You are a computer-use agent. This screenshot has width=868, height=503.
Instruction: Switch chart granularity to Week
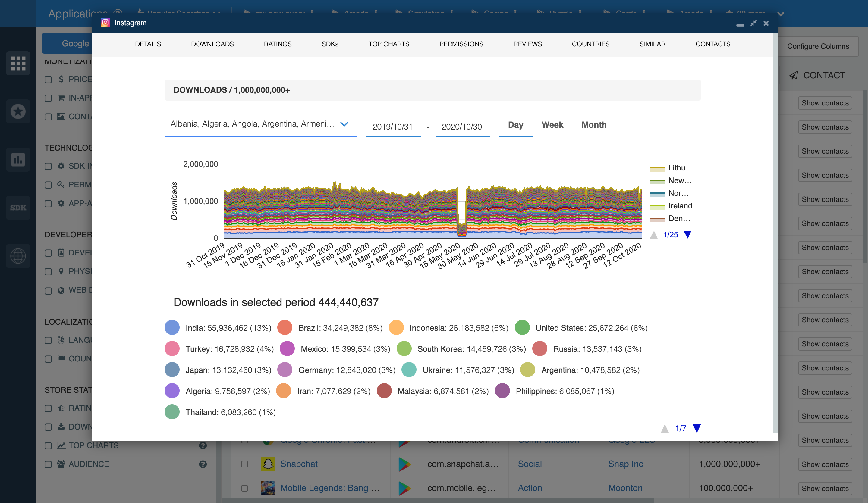[552, 125]
